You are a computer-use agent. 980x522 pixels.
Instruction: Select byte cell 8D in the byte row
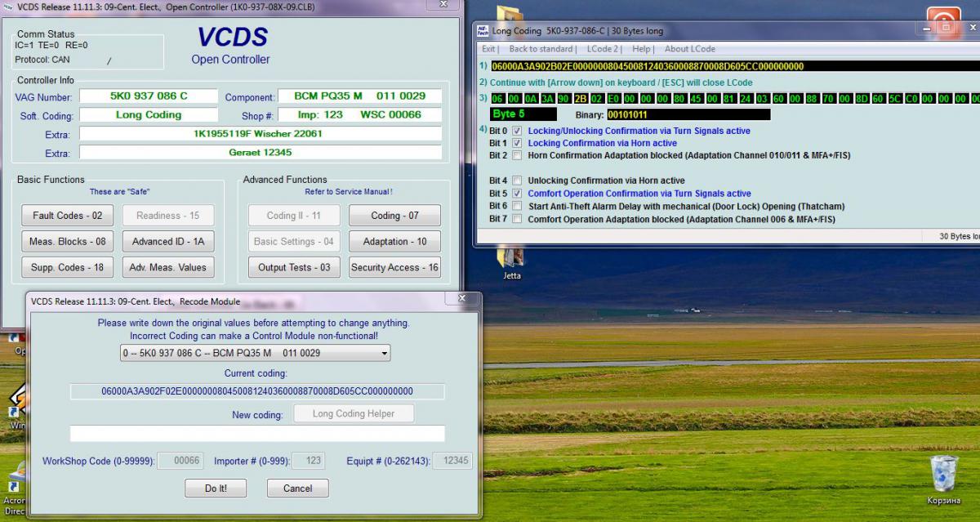(x=862, y=99)
